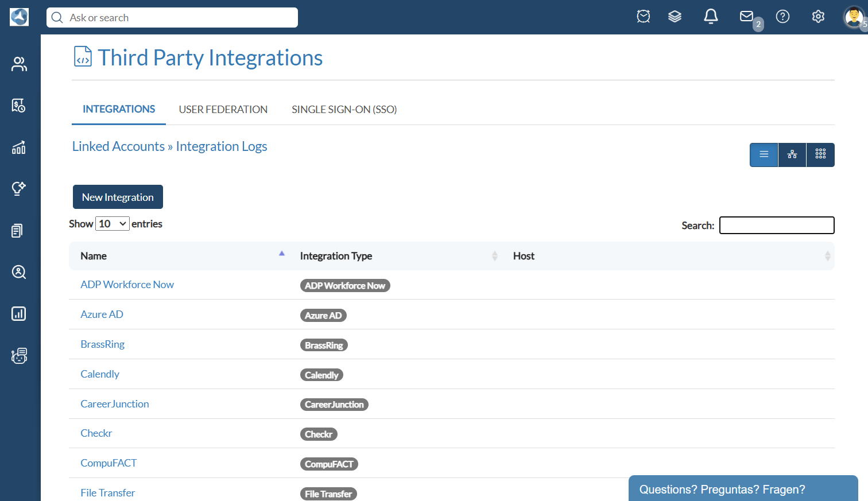Click the app logo icon in top-left corner
This screenshot has height=501, width=868.
click(x=19, y=17)
